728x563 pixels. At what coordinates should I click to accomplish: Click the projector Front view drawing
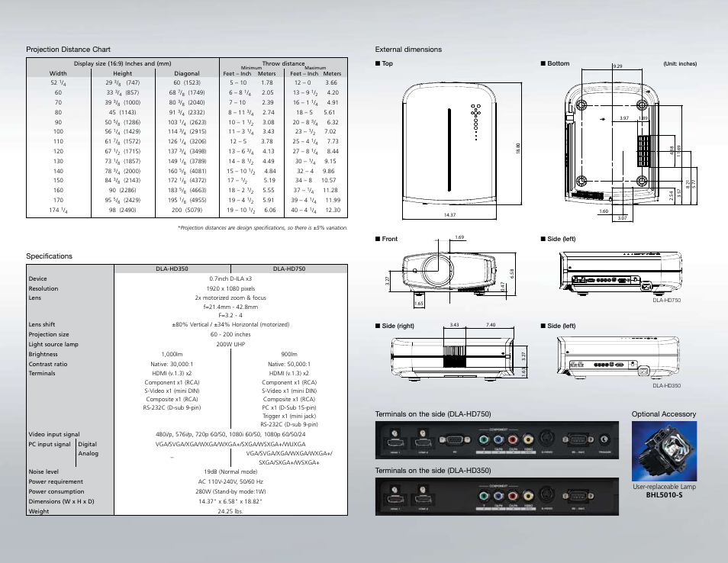click(x=449, y=273)
